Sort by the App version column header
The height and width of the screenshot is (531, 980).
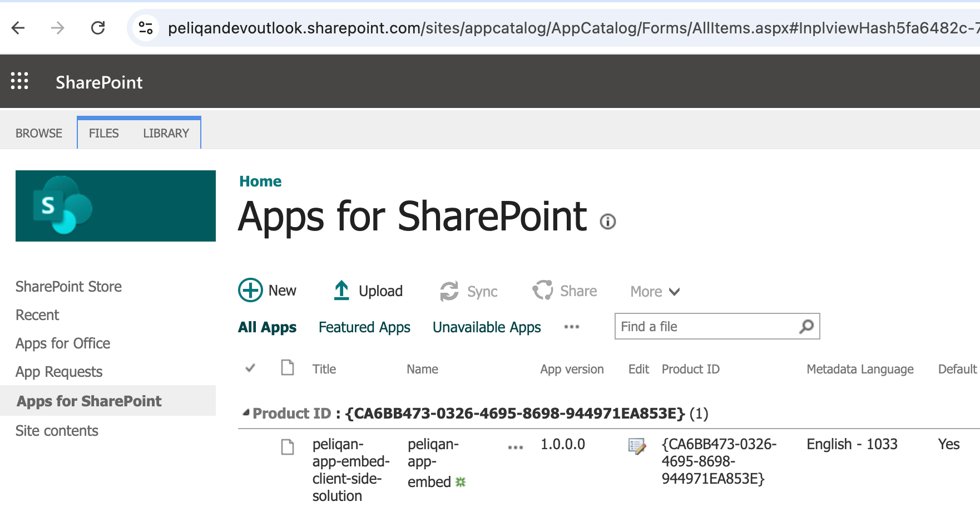point(572,369)
